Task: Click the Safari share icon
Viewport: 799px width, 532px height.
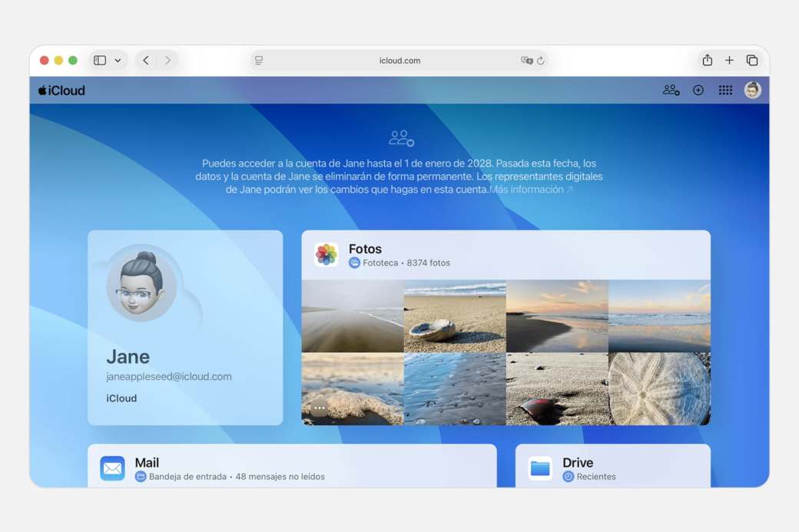Action: tap(707, 61)
